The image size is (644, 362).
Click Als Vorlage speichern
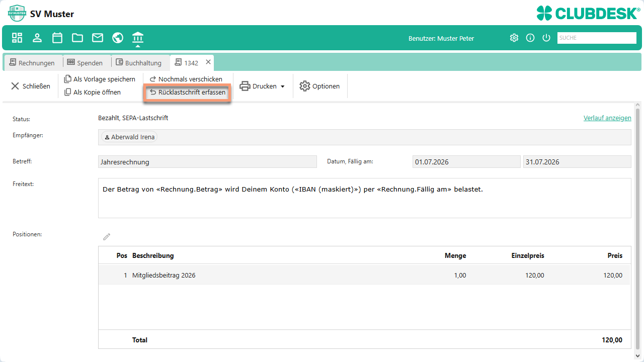coord(100,79)
